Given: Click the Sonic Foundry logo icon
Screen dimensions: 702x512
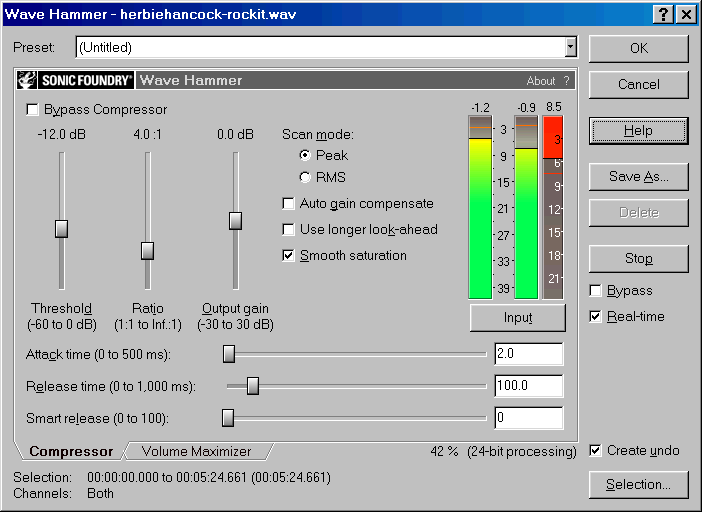Looking at the screenshot, I should point(27,81).
